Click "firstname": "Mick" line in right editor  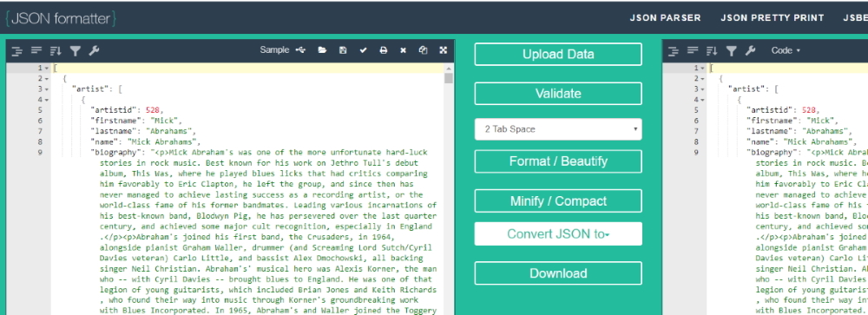coord(792,121)
